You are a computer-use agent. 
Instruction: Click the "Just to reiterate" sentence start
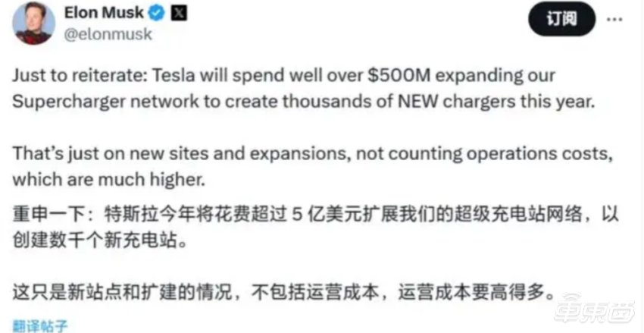pos(71,76)
